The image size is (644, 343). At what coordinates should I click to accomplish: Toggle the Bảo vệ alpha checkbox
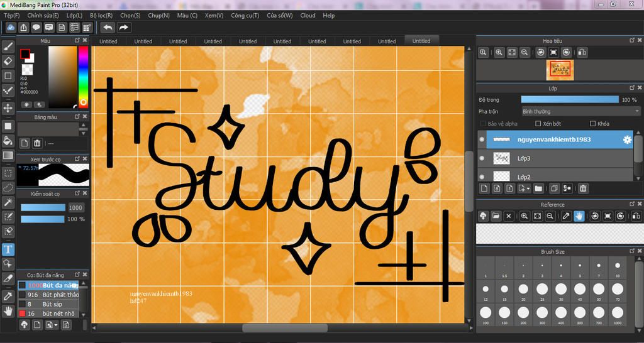(482, 124)
